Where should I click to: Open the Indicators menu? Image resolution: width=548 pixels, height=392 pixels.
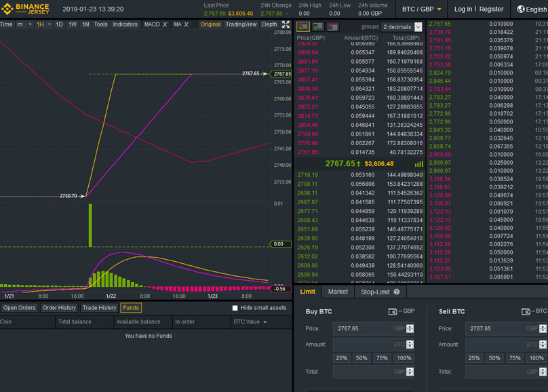125,24
